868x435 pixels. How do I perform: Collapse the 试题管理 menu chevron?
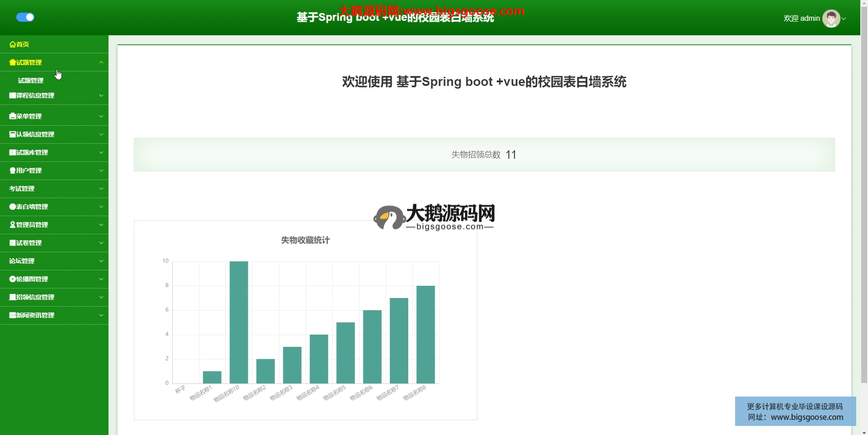pos(101,62)
